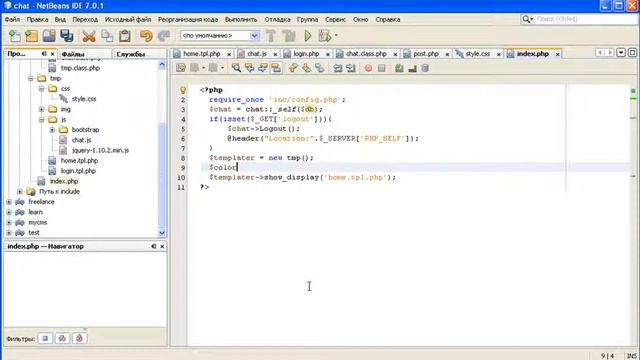Click the Stop Macro Recording icon
Image resolution: width=640 pixels, height=360 pixels.
[x=382, y=68]
